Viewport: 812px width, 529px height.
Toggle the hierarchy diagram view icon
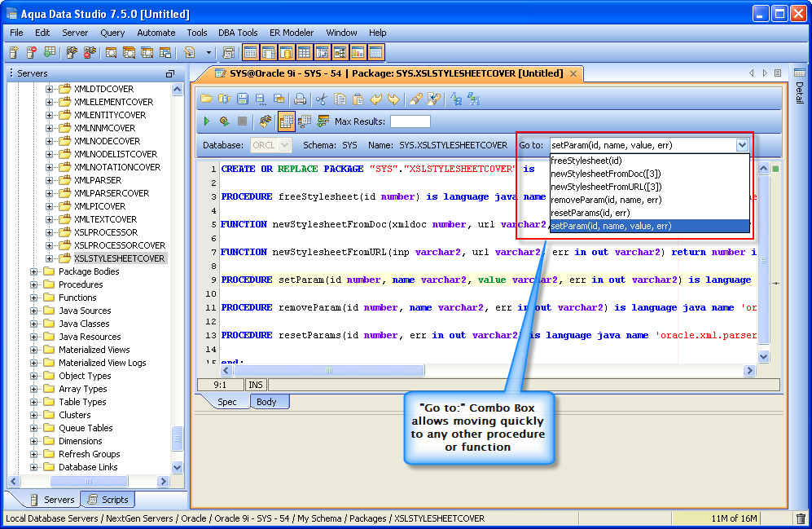[340, 52]
